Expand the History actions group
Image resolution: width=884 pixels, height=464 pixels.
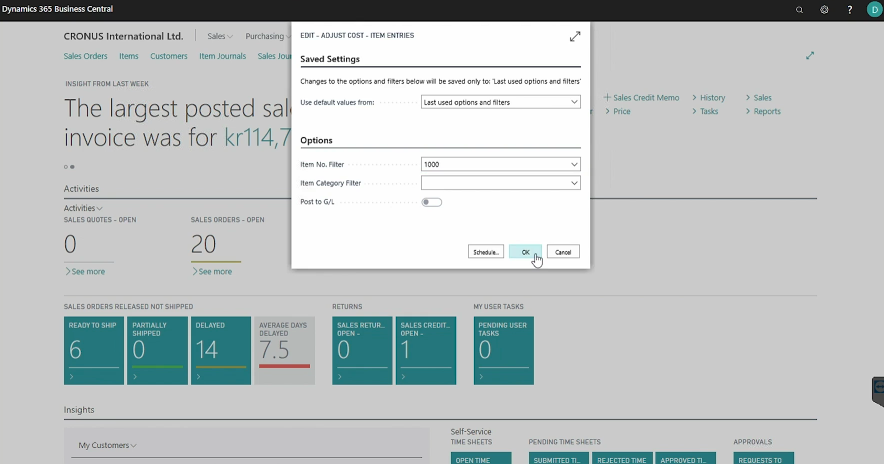coord(709,98)
